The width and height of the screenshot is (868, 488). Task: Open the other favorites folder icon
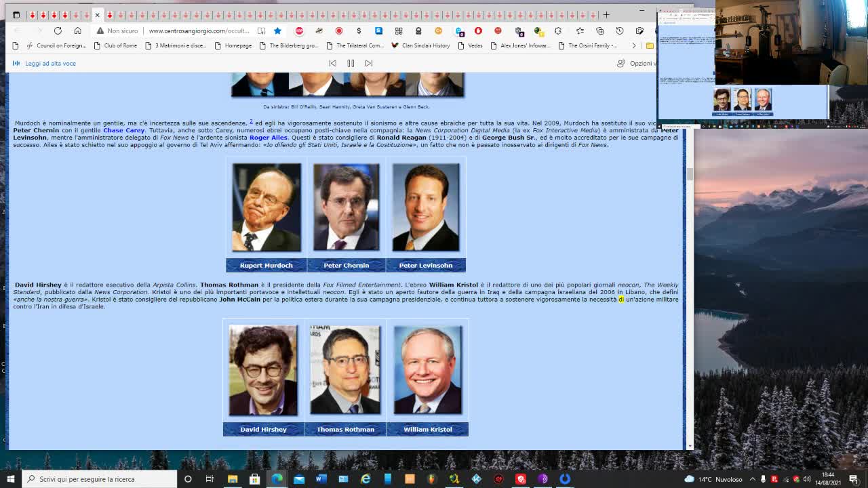(650, 45)
